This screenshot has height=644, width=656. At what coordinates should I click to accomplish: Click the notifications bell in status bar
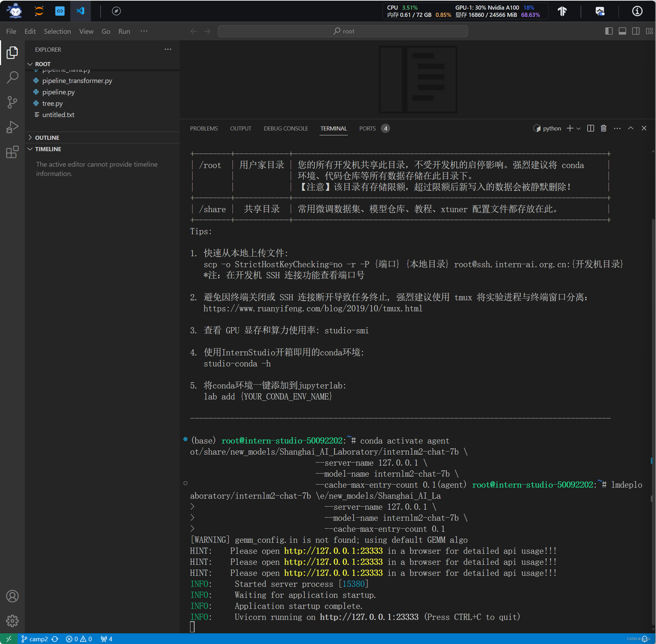[645, 639]
